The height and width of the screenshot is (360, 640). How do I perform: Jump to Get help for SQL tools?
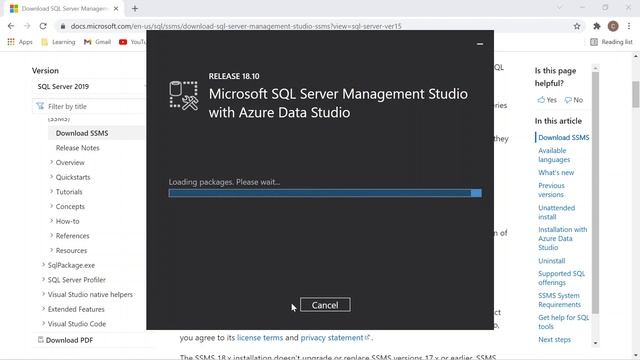(564, 322)
